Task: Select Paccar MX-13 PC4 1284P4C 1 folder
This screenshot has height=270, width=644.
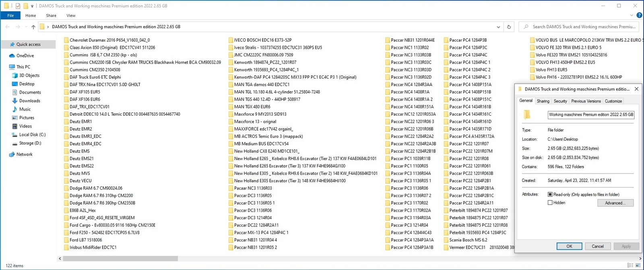Action: [258, 233]
